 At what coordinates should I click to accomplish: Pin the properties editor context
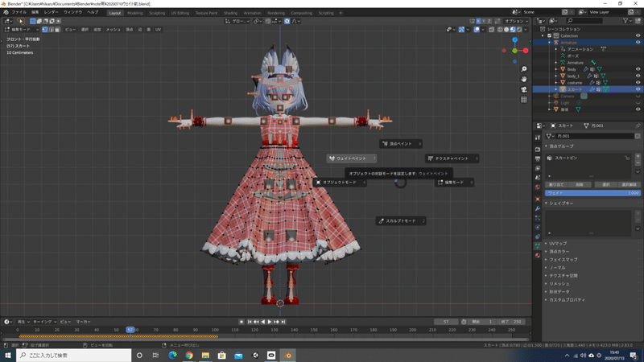(638, 125)
